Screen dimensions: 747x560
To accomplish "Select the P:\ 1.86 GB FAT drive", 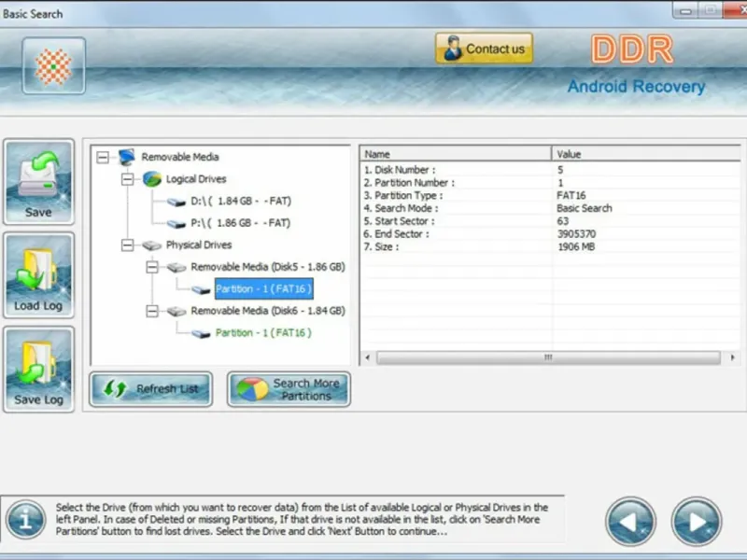I will [x=240, y=223].
